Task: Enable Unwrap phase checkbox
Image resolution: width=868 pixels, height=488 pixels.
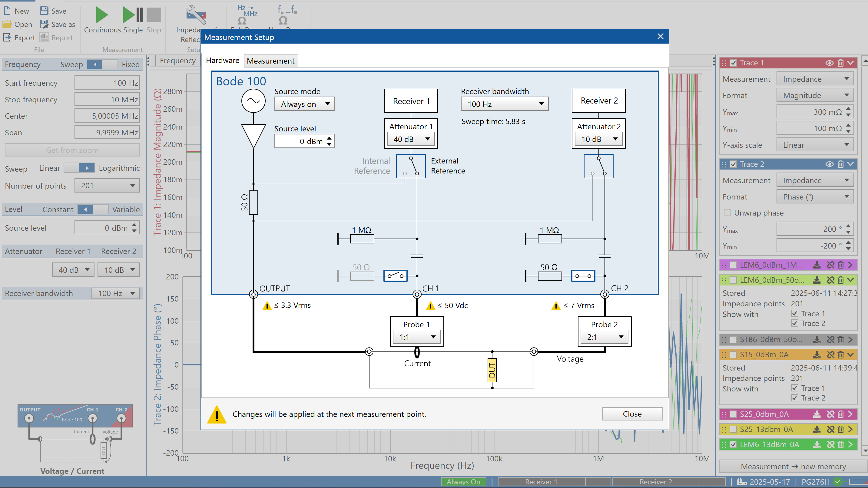Action: [727, 213]
